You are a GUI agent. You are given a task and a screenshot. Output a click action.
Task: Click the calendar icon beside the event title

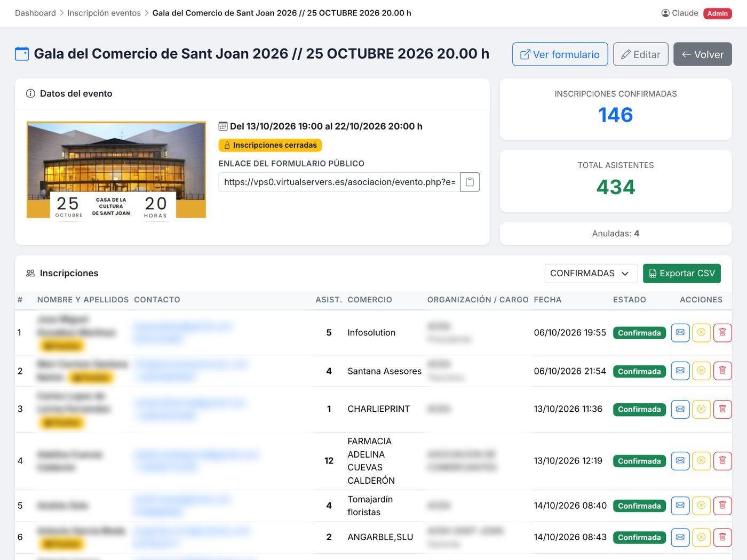22,54
